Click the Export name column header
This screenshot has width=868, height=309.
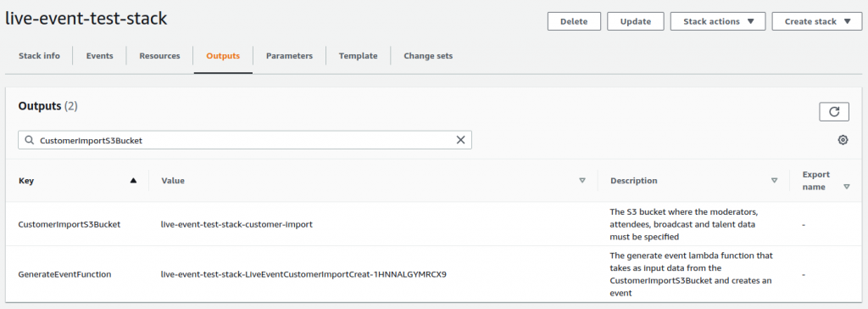point(816,181)
